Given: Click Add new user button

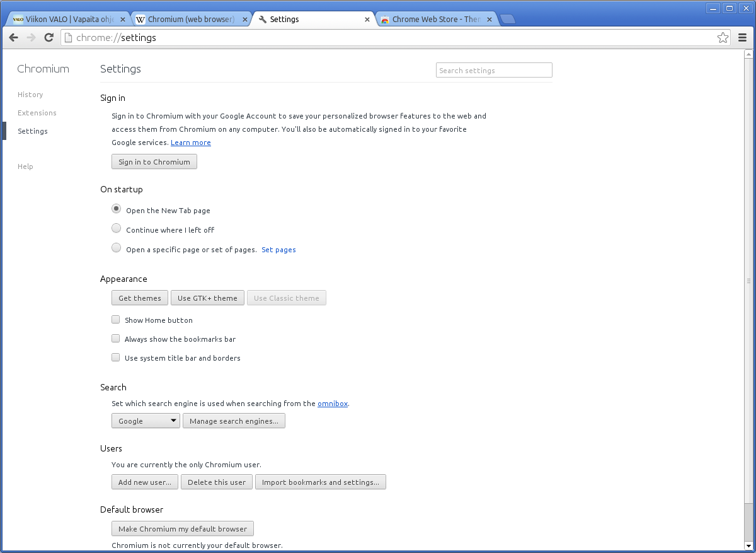Looking at the screenshot, I should [145, 482].
